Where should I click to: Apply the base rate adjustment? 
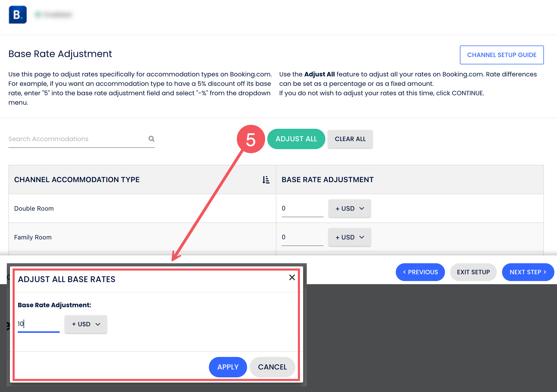tap(228, 367)
